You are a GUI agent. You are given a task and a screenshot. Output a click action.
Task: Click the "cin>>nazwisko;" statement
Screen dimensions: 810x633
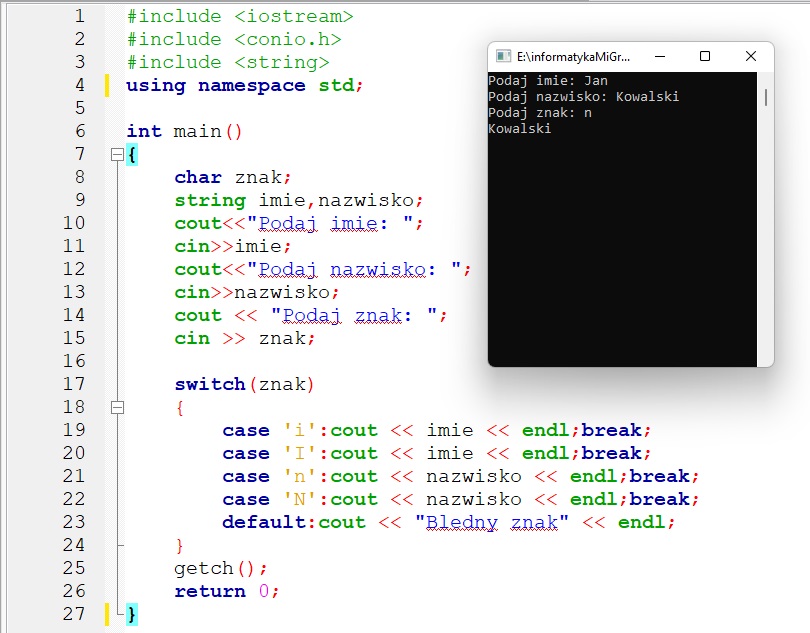(x=257, y=292)
